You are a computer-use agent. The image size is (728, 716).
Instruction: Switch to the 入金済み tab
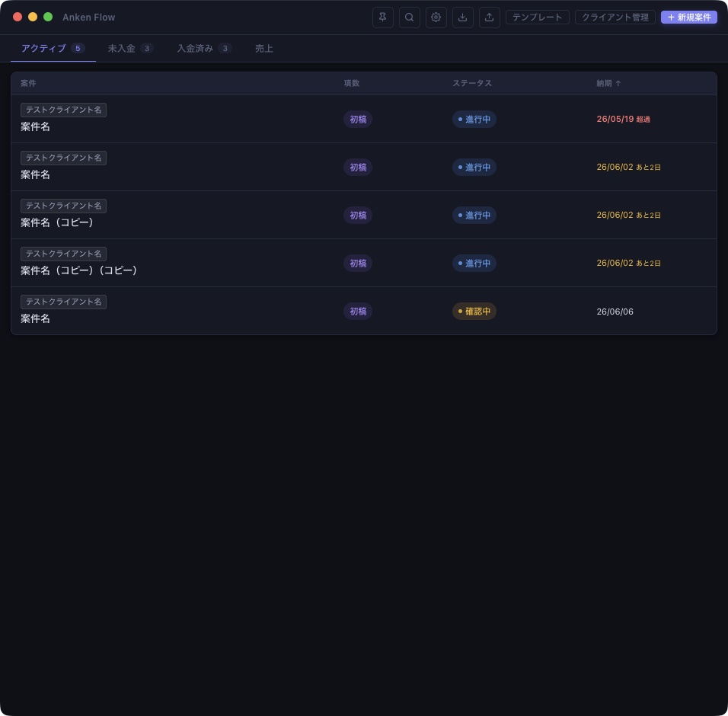(204, 48)
